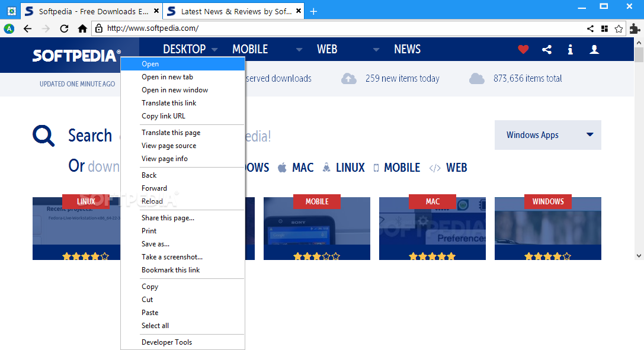Open Developer Tools from menu
Image resolution: width=644 pixels, height=350 pixels.
click(182, 342)
